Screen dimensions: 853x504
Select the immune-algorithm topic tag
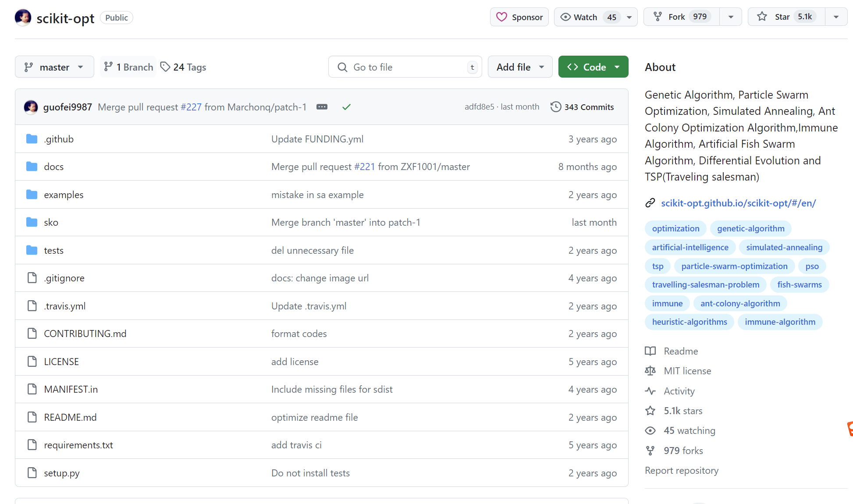click(x=780, y=322)
